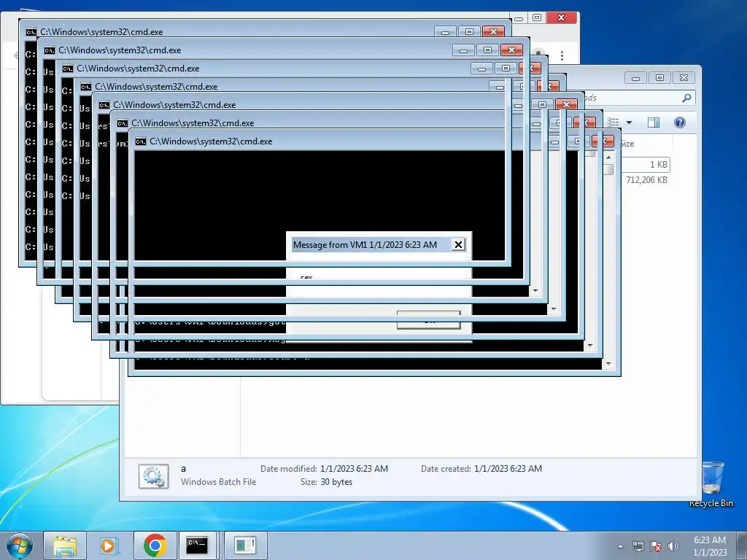Viewport: 747px width, 560px height.
Task: Open the network status tray icon
Action: (x=638, y=546)
